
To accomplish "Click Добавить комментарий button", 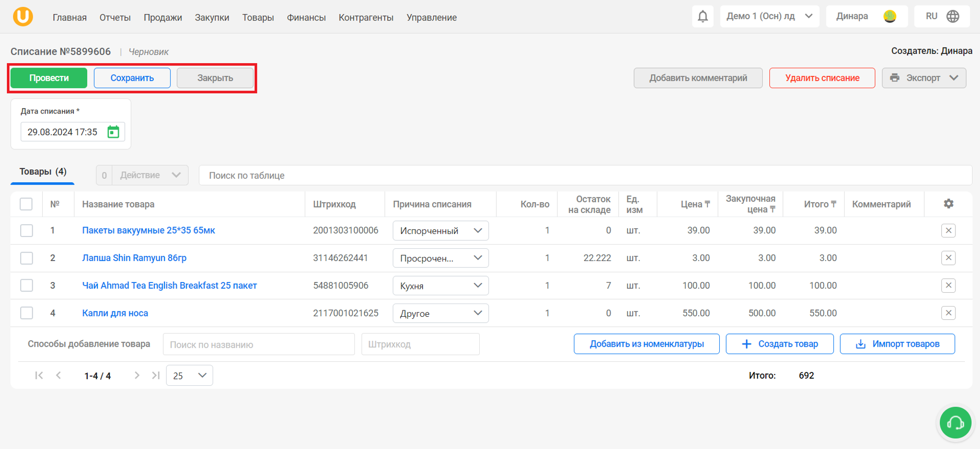I will coord(698,78).
